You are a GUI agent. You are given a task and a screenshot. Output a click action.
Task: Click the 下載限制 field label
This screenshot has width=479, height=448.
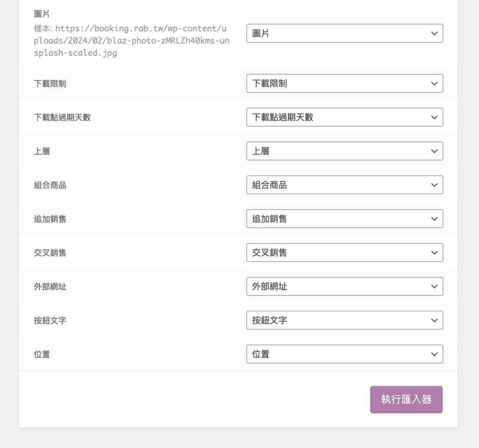[x=50, y=83]
